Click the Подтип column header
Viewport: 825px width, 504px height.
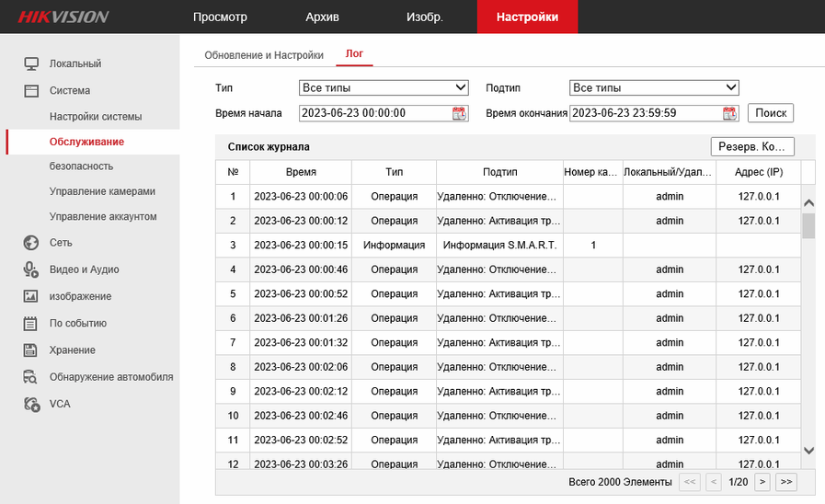coord(499,172)
